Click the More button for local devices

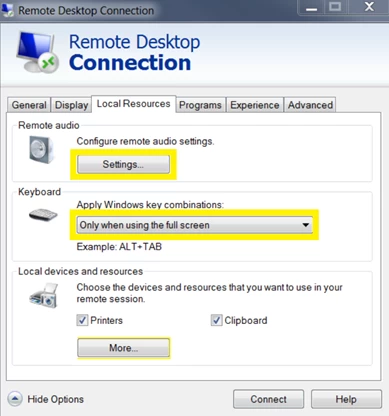coord(123,348)
